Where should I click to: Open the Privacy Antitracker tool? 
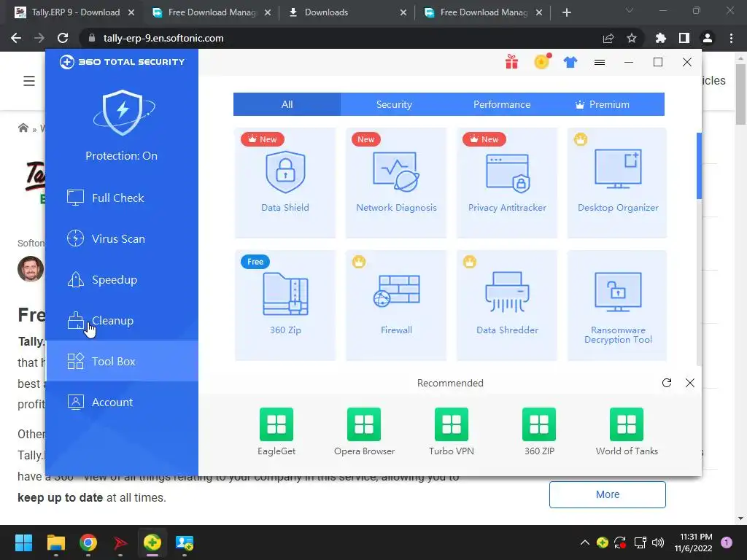(507, 183)
